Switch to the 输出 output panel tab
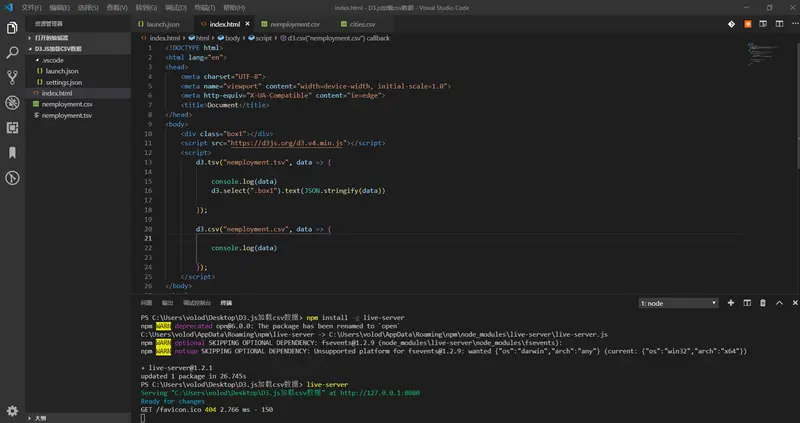Image resolution: width=800 pixels, height=423 pixels. click(167, 303)
